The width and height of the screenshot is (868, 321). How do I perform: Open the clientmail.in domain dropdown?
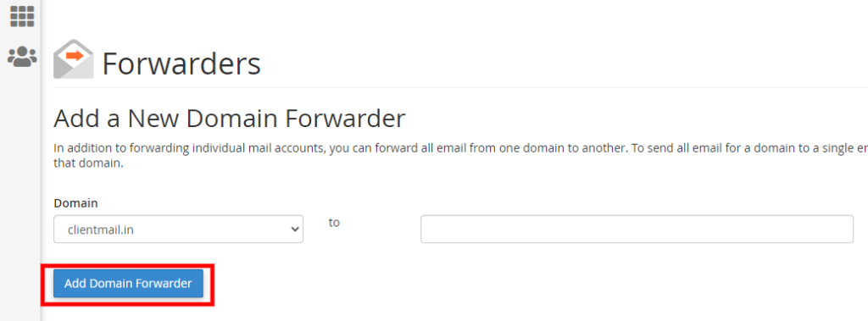pyautogui.click(x=178, y=230)
